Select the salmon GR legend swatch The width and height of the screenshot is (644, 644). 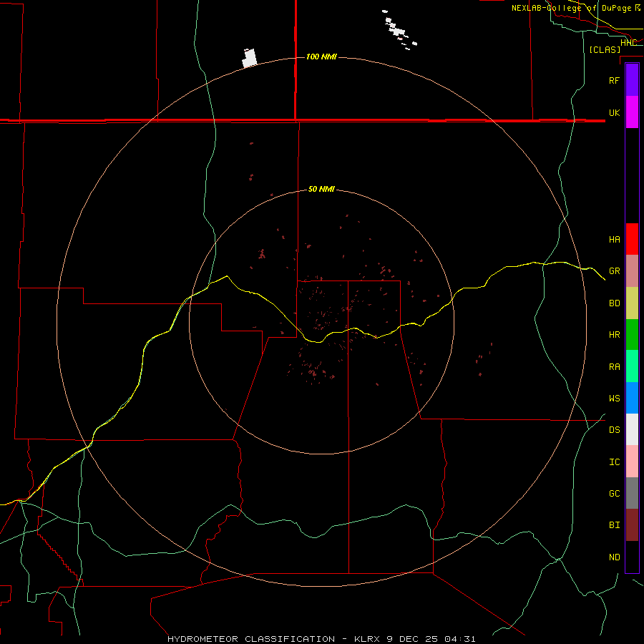tap(632, 271)
